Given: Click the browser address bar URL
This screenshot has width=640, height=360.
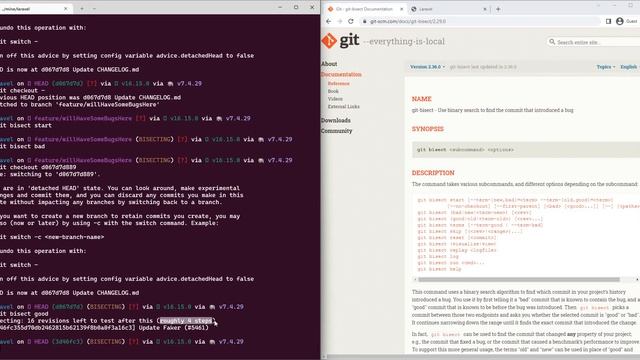Looking at the screenshot, I should (408, 21).
